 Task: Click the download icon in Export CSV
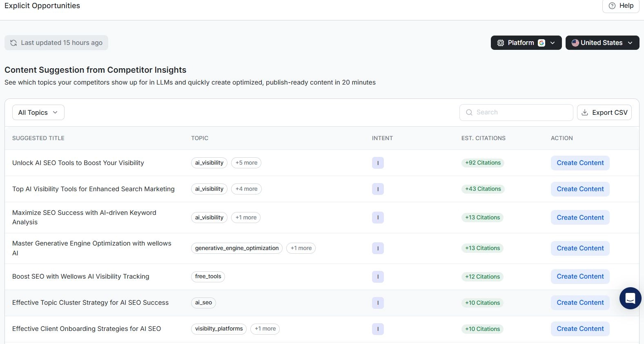pos(585,112)
